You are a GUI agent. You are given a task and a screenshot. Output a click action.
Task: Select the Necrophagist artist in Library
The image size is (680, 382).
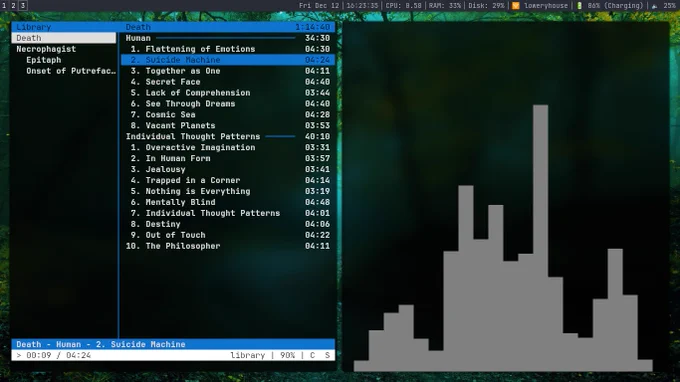pos(46,49)
